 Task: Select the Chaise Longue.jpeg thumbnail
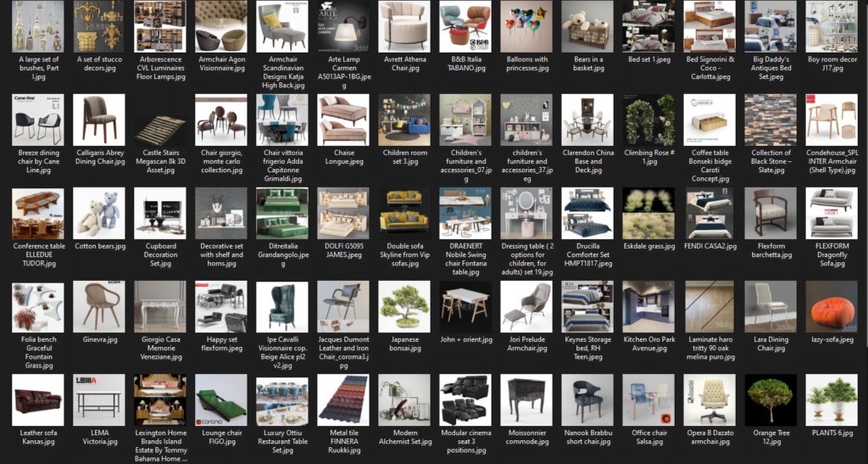[342, 120]
